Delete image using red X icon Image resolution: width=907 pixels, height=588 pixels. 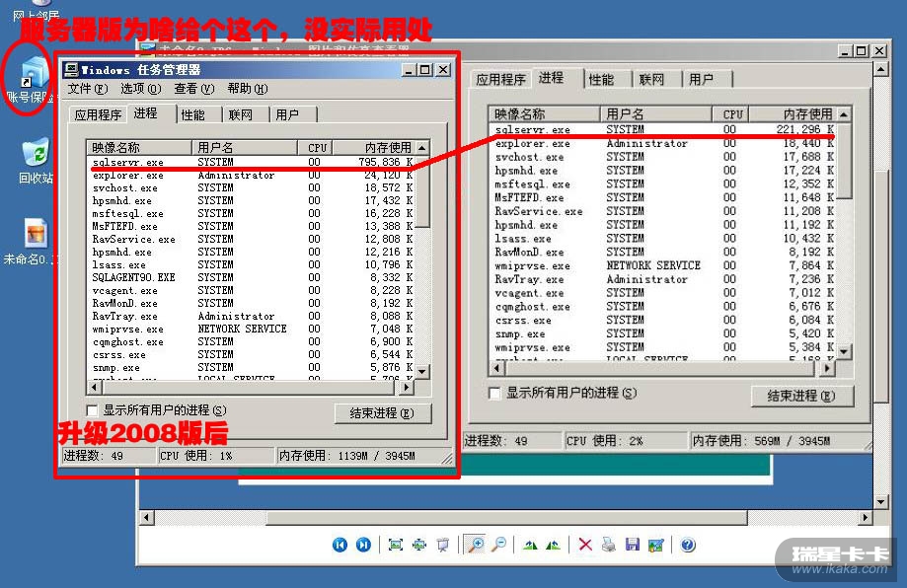click(x=585, y=545)
